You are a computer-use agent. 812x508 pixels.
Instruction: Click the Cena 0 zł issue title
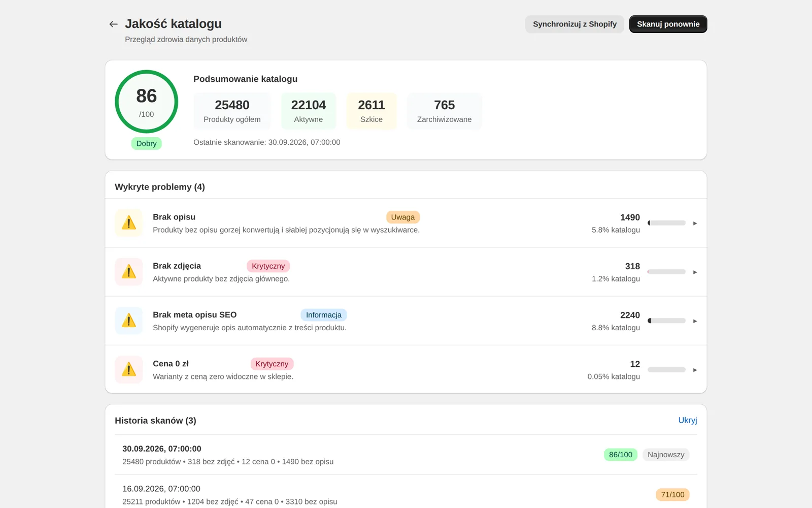click(x=171, y=364)
